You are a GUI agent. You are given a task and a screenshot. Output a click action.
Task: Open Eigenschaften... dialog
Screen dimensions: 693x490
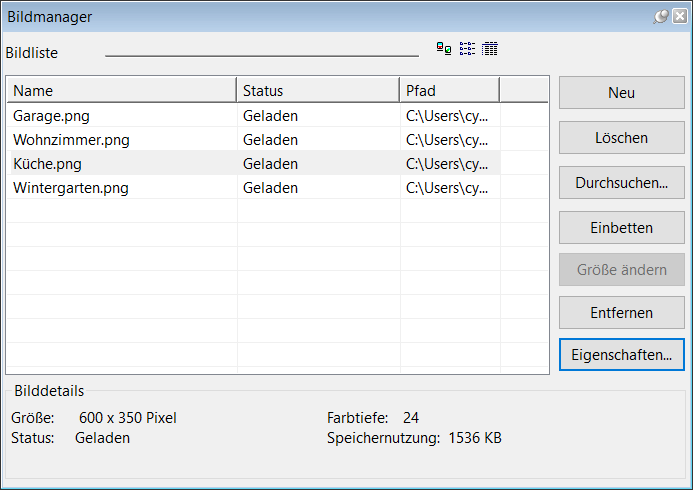tap(621, 354)
